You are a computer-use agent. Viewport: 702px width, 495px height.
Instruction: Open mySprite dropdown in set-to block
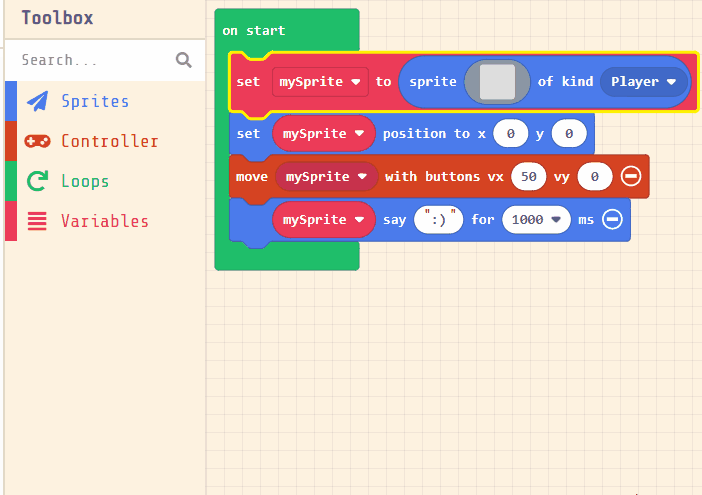320,82
